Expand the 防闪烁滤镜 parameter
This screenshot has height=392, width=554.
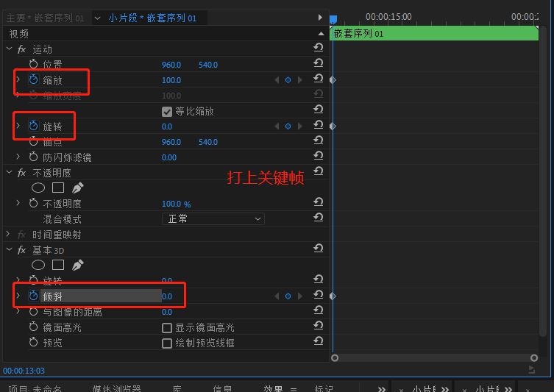click(18, 157)
